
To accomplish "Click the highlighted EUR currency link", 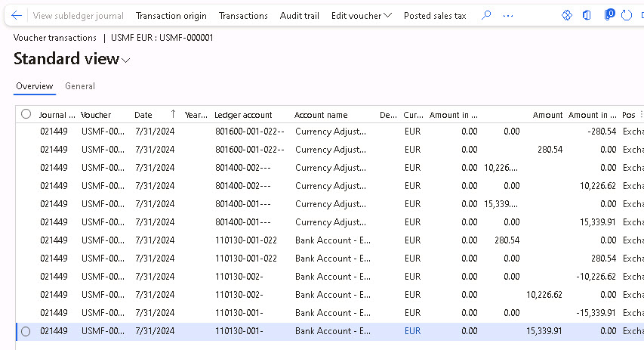I will [412, 331].
